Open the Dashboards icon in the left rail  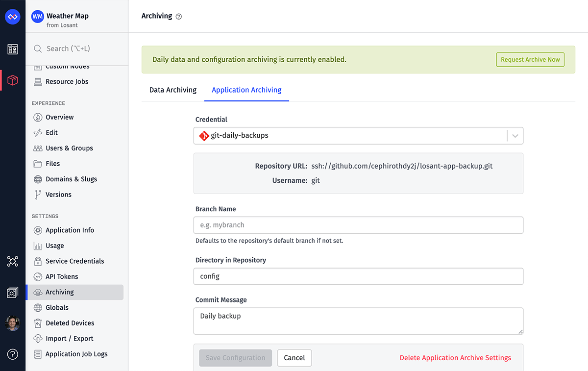[x=12, y=49]
